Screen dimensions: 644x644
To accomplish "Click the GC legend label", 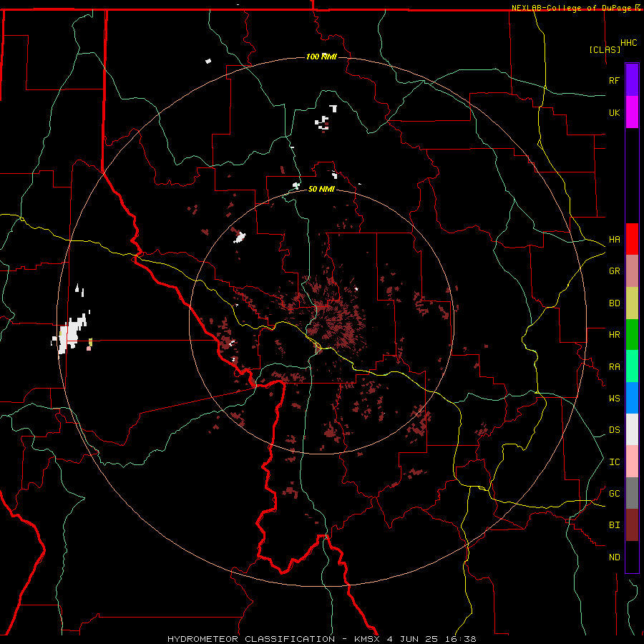I will click(614, 493).
